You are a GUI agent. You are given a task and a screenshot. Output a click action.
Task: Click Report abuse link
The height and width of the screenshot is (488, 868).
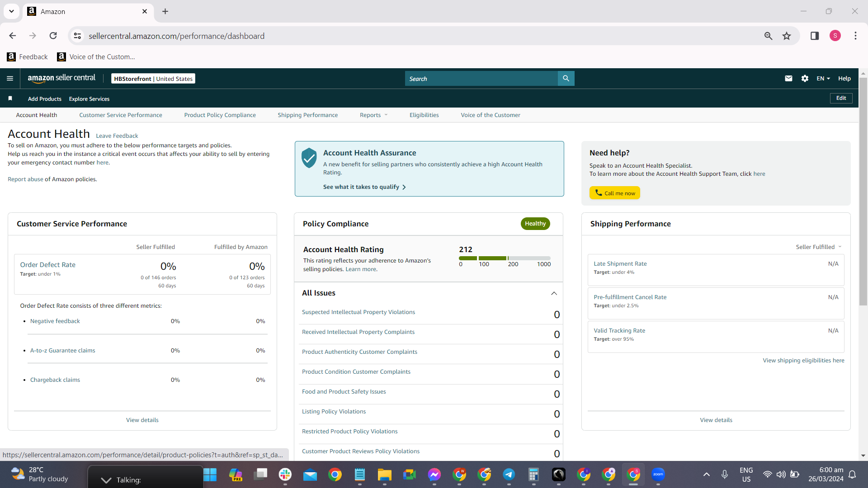25,179
